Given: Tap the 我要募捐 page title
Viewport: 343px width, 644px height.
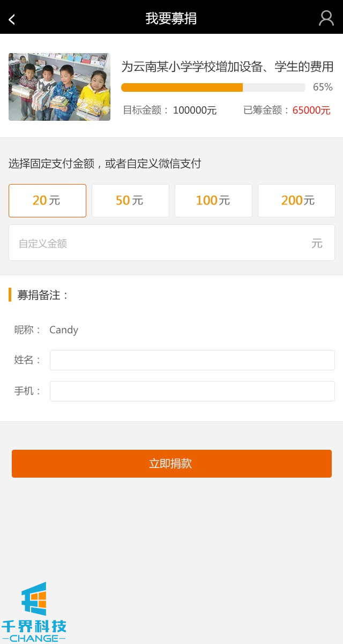Looking at the screenshot, I should 171,18.
